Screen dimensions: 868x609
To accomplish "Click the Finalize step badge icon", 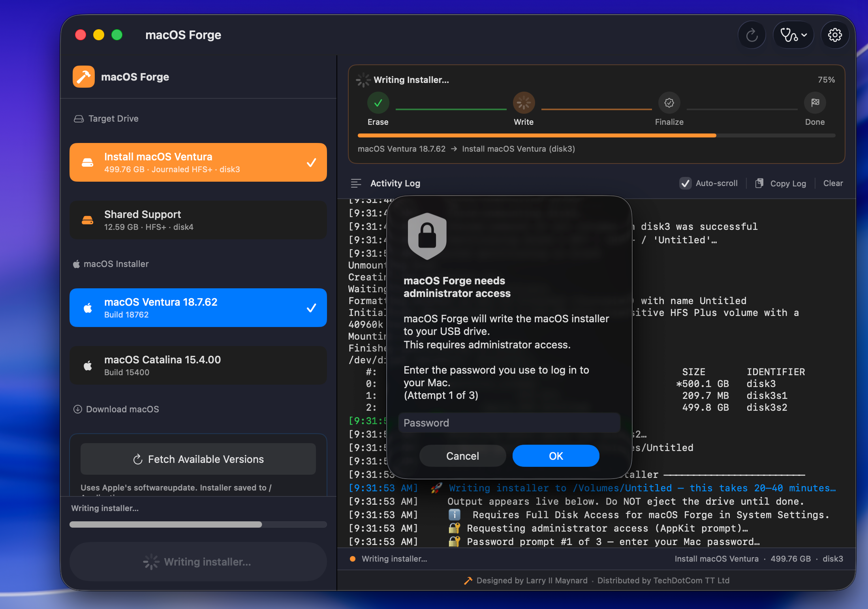I will (669, 103).
